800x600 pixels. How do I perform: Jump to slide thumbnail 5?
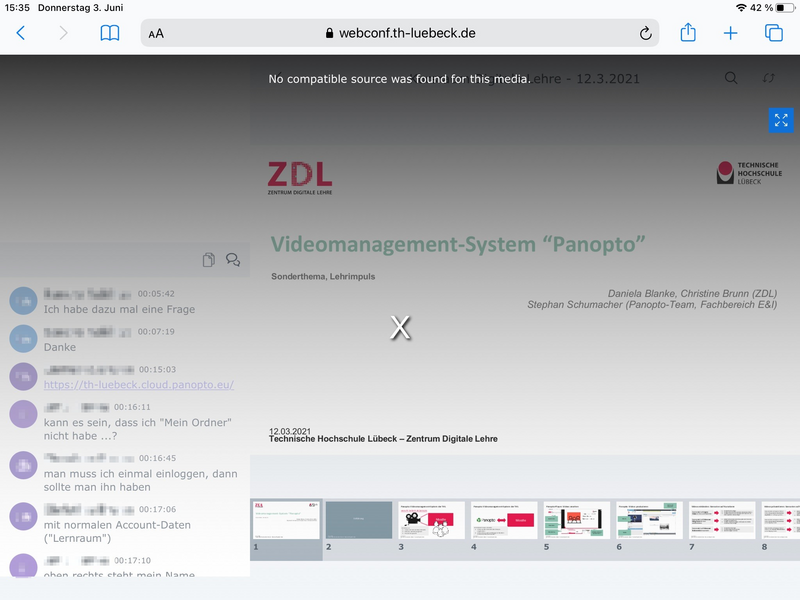coord(577,520)
